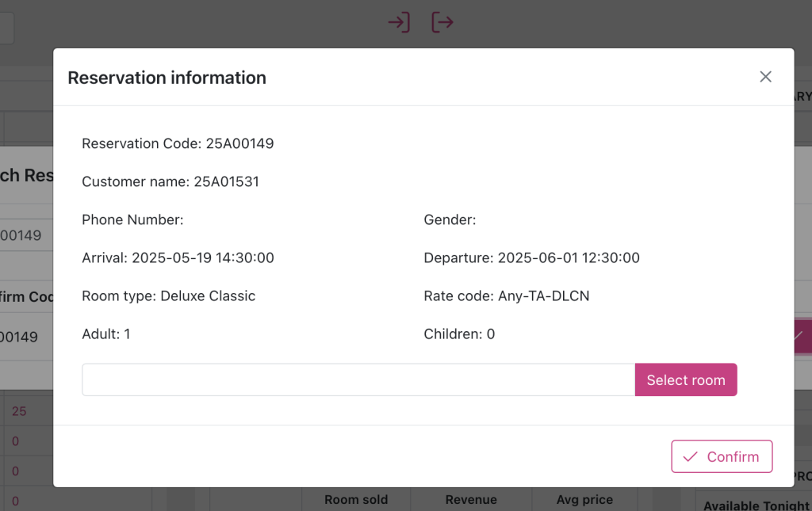Click the Children count line
Screen dimensions: 812x511
[x=459, y=334]
